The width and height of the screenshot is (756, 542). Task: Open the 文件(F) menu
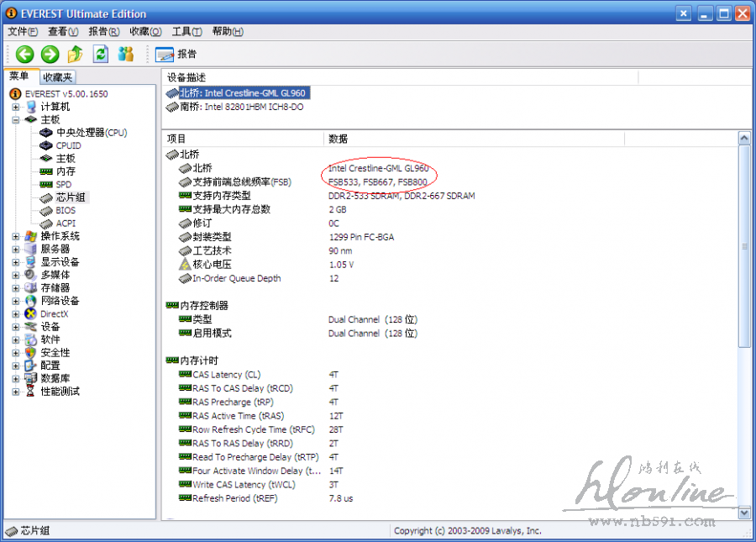[x=23, y=32]
